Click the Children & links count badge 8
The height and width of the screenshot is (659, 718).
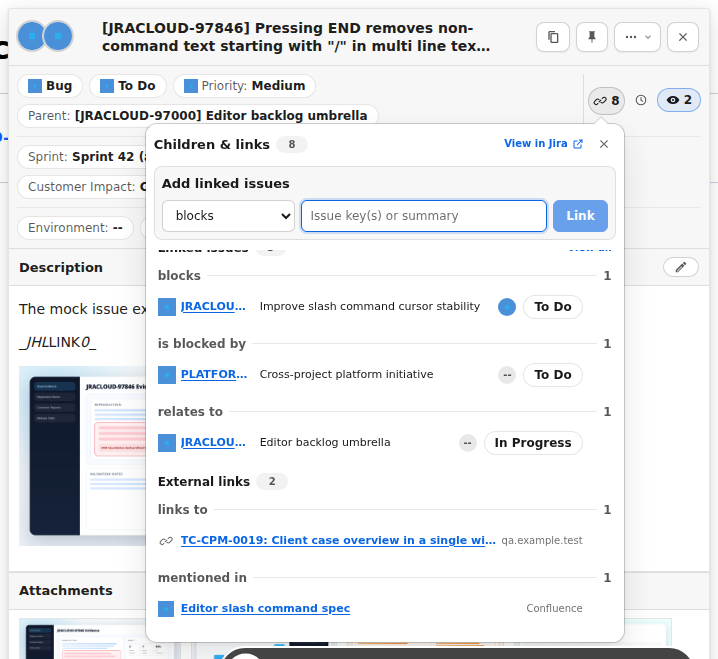[x=292, y=144]
